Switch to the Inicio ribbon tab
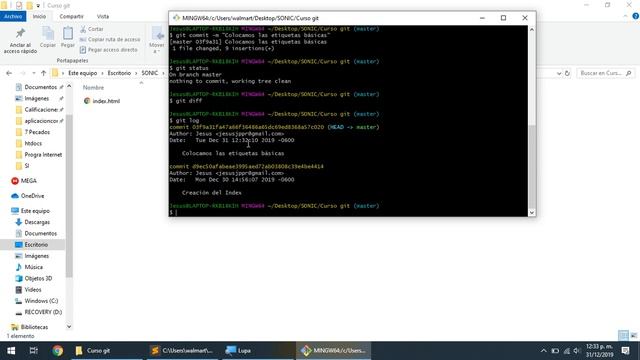The height and width of the screenshot is (360, 640). pos(40,16)
